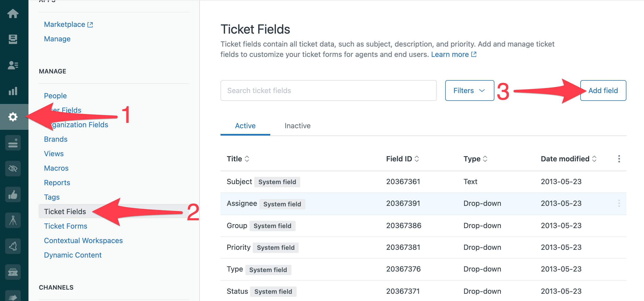Open the Reporting bar chart icon
The image size is (644, 301).
click(x=13, y=91)
